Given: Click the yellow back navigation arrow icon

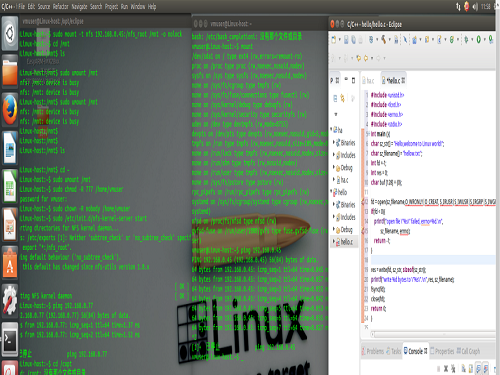Looking at the screenshot, I should click(x=359, y=58).
